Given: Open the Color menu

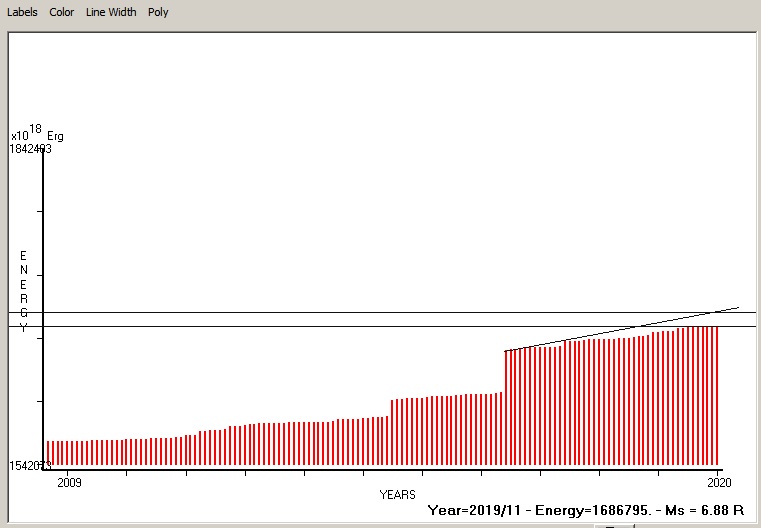Looking at the screenshot, I should pos(62,12).
